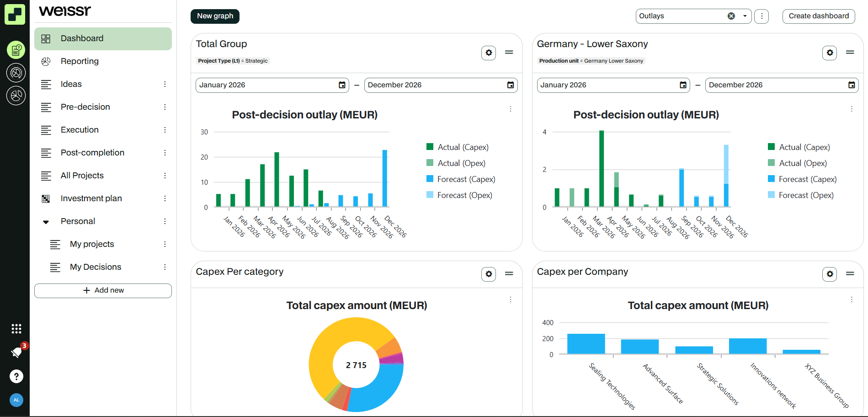Click the Weissr green logo icon
This screenshot has width=868, height=417.
(15, 14)
